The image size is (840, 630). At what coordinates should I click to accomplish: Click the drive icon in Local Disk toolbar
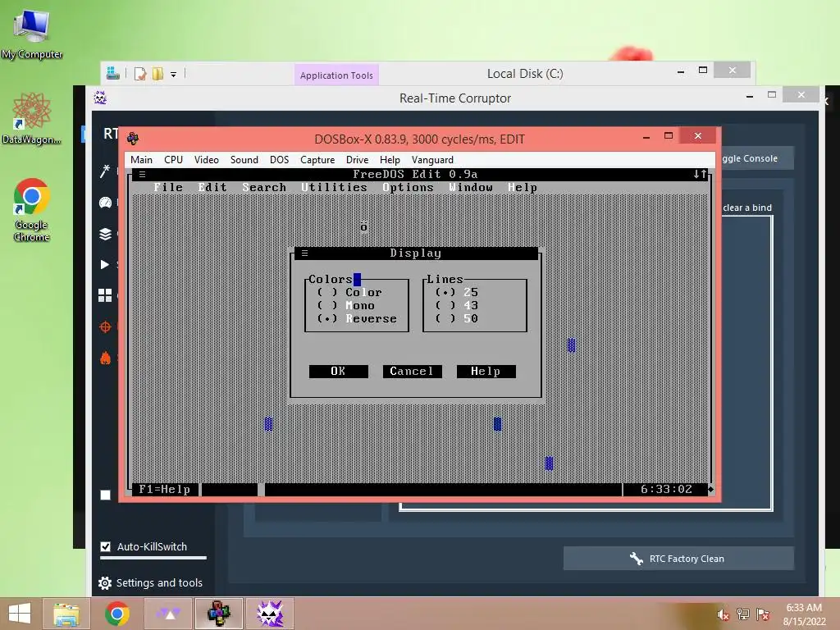(x=112, y=73)
